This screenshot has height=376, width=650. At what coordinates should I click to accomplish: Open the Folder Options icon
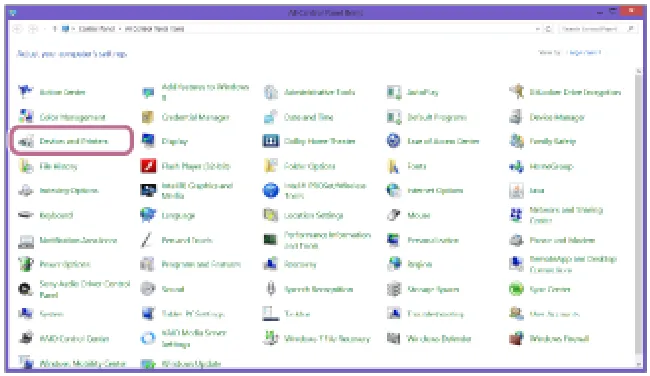coord(271,166)
